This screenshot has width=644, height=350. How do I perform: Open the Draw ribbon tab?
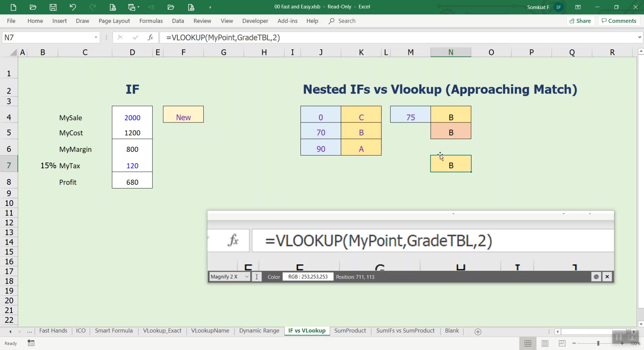pyautogui.click(x=83, y=21)
